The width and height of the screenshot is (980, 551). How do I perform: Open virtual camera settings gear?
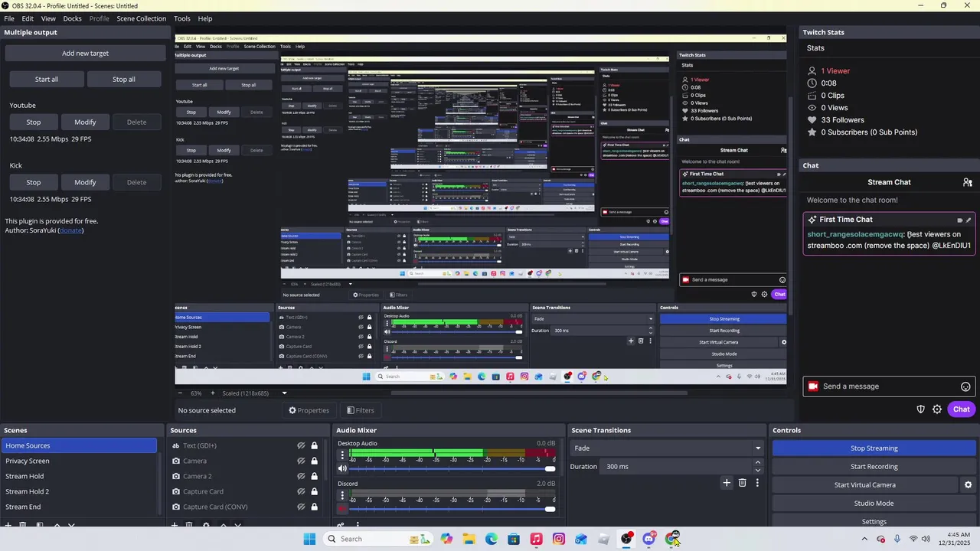(968, 484)
